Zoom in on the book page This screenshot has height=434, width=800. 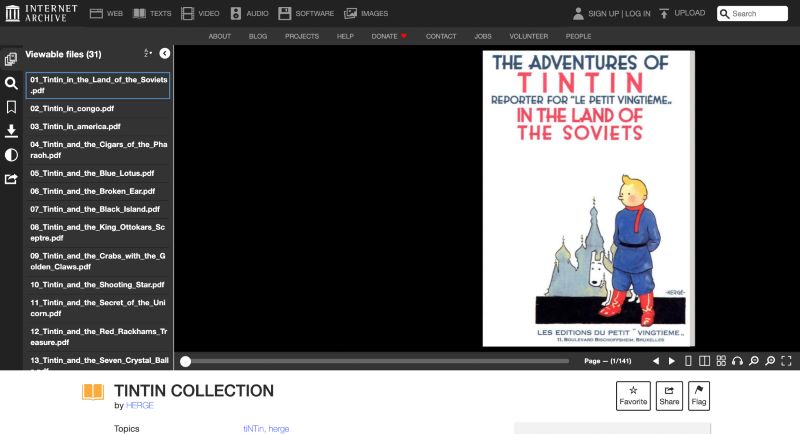point(770,361)
